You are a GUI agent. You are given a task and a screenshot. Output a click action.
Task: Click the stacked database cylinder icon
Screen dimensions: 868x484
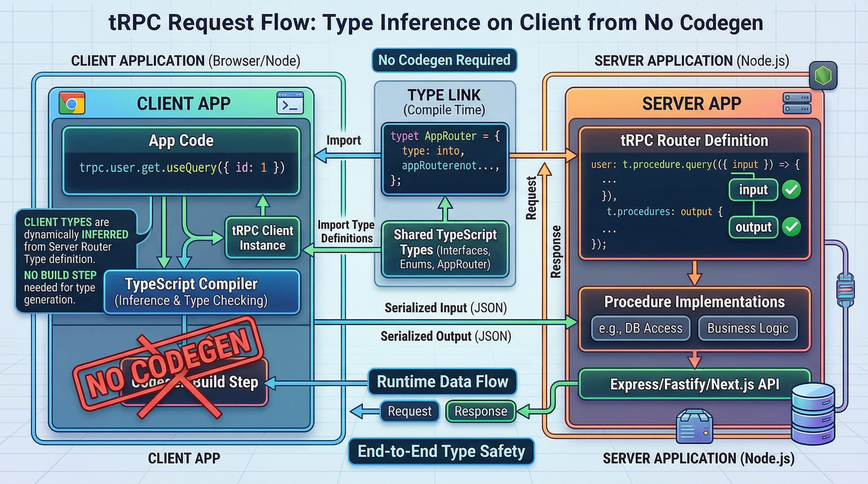(x=813, y=413)
